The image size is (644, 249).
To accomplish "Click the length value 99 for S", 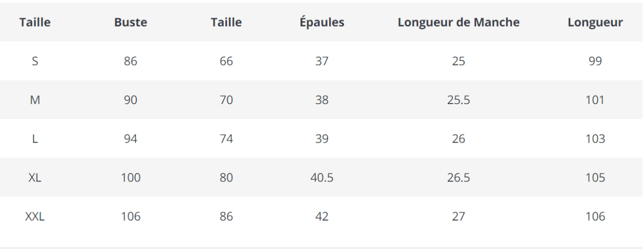I will tap(595, 61).
